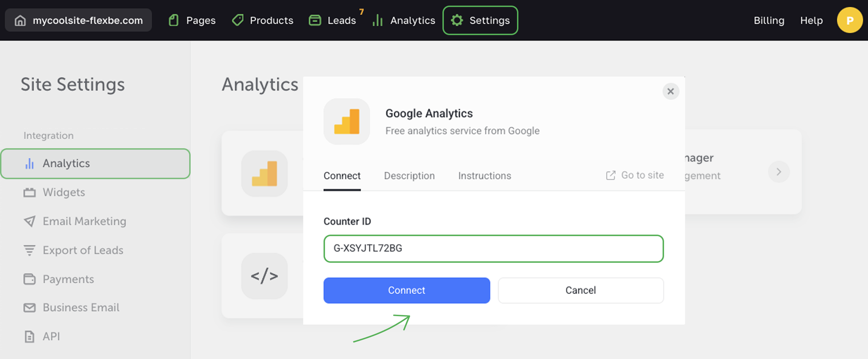Image resolution: width=868 pixels, height=359 pixels.
Task: Select Export of Leads in sidebar
Action: click(83, 250)
